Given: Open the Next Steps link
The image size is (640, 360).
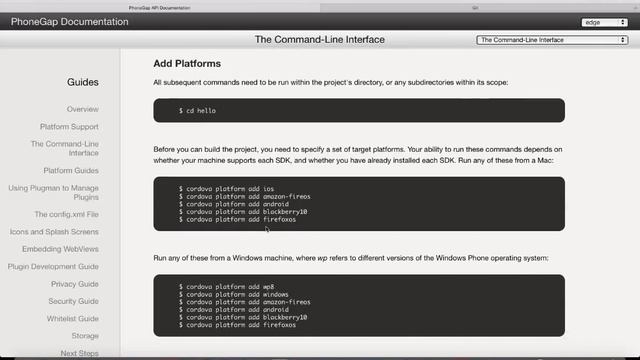Looking at the screenshot, I should tap(80, 353).
